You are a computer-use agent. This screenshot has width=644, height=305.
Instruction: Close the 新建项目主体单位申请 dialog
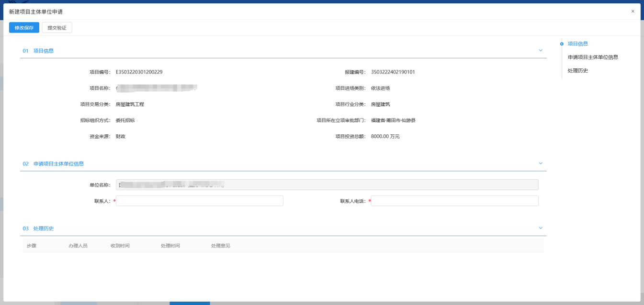(633, 11)
